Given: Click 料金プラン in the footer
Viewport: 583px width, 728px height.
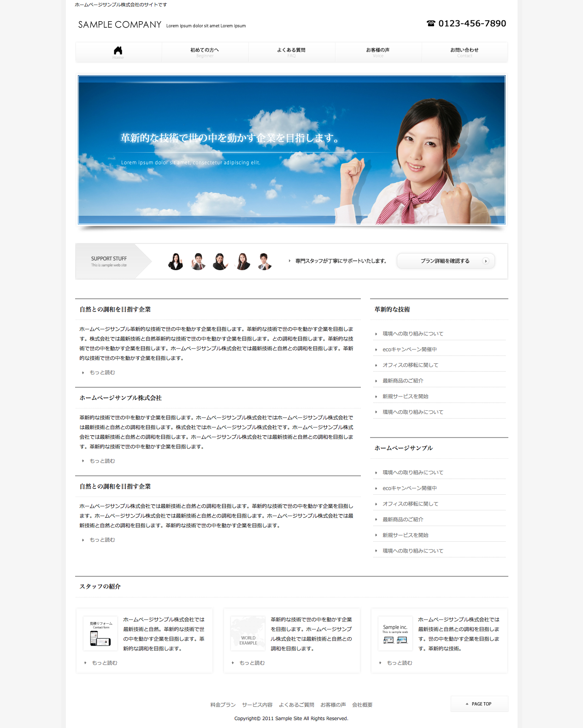Looking at the screenshot, I should coord(223,705).
